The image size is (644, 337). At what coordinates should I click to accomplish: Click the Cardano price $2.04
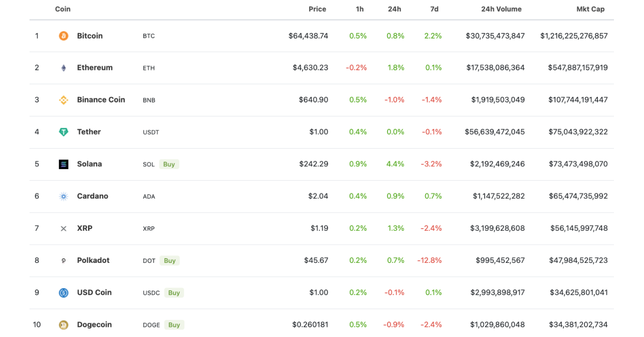click(x=318, y=196)
